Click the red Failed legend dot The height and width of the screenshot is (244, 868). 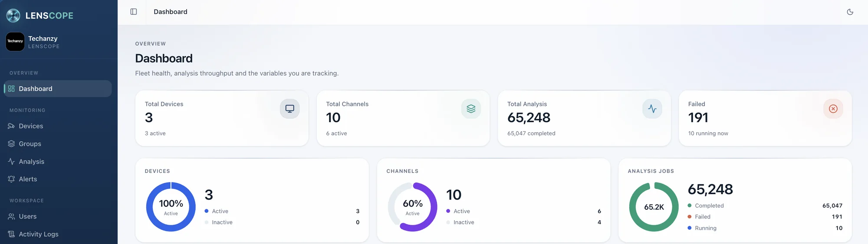(x=690, y=217)
